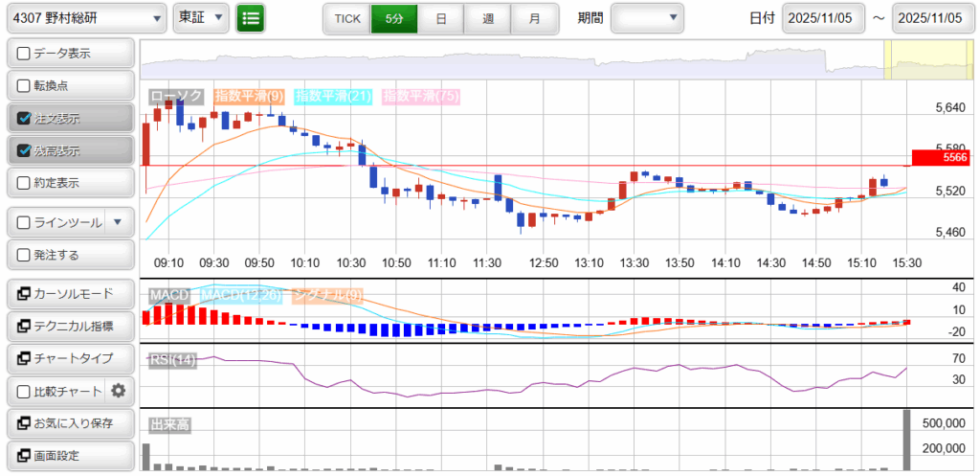The image size is (980, 476).
Task: Open チャートタイプ selection panel
Action: click(x=70, y=358)
